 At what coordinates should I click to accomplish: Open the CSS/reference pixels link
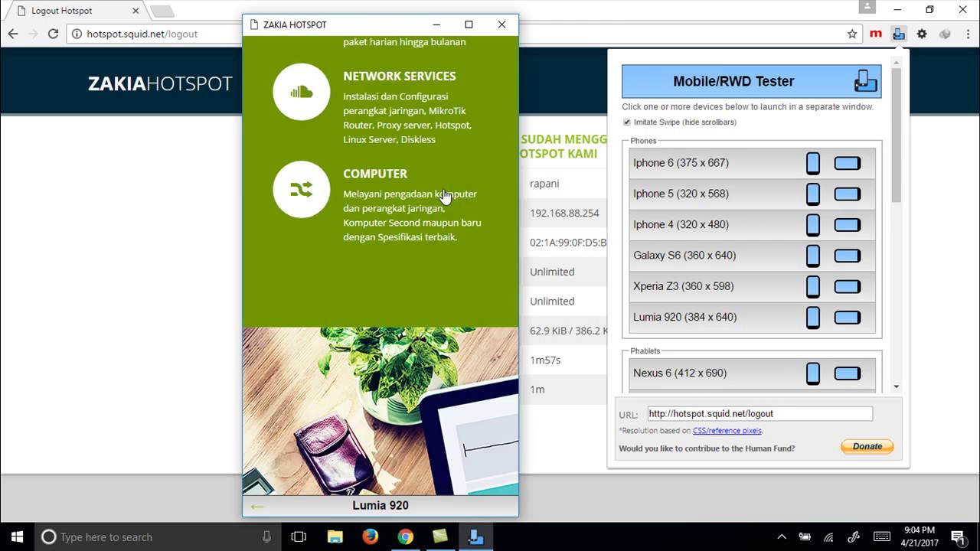(x=727, y=431)
